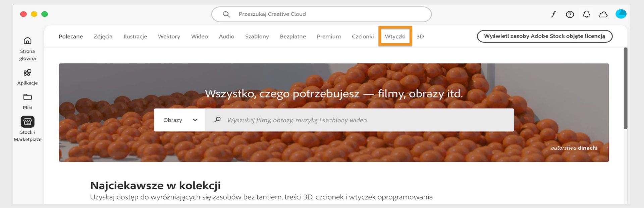Image resolution: width=644 pixels, height=208 pixels.
Task: Open the help question mark icon
Action: pos(570,14)
